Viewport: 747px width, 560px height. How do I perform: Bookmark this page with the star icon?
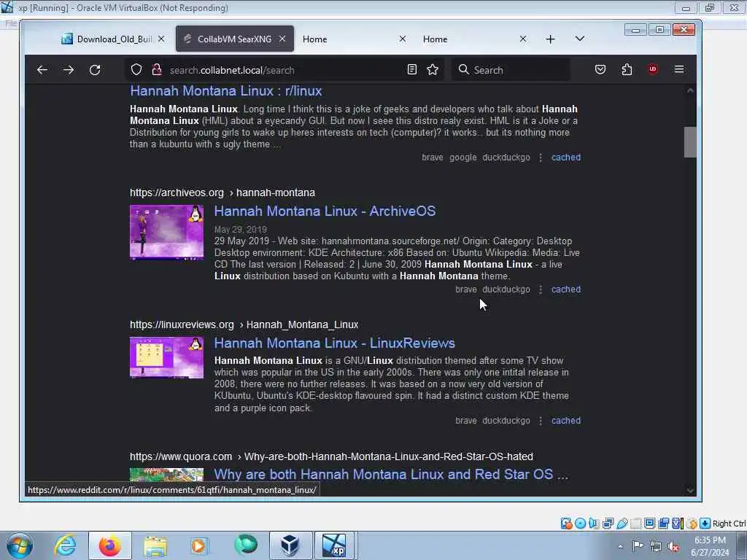[x=433, y=70]
